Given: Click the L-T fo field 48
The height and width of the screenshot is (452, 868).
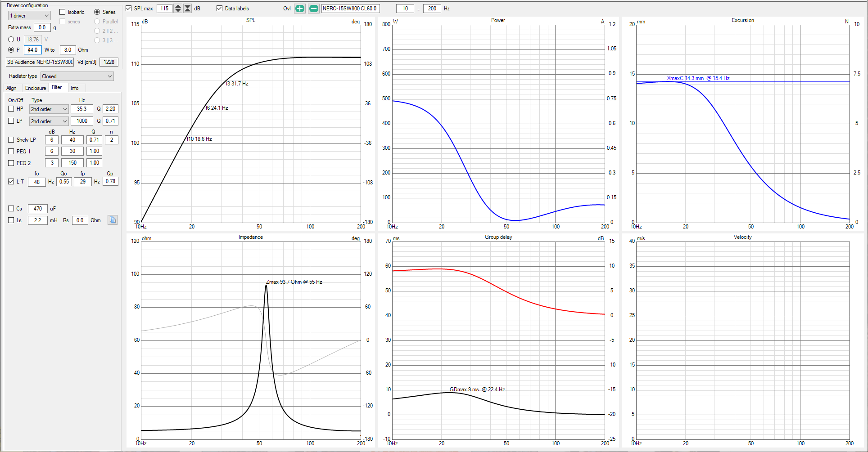Looking at the screenshot, I should point(37,182).
